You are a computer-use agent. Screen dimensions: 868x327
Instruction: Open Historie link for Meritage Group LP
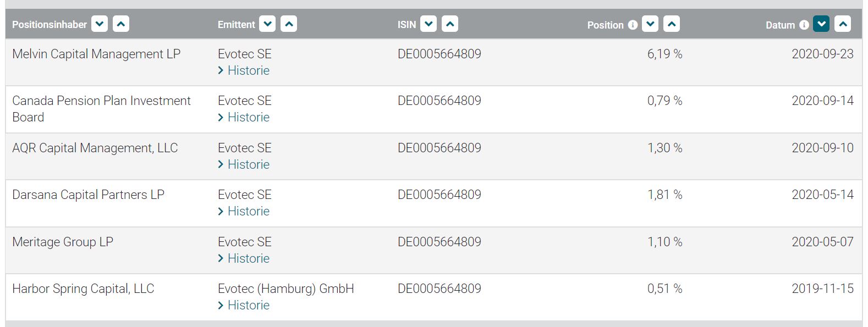(248, 258)
